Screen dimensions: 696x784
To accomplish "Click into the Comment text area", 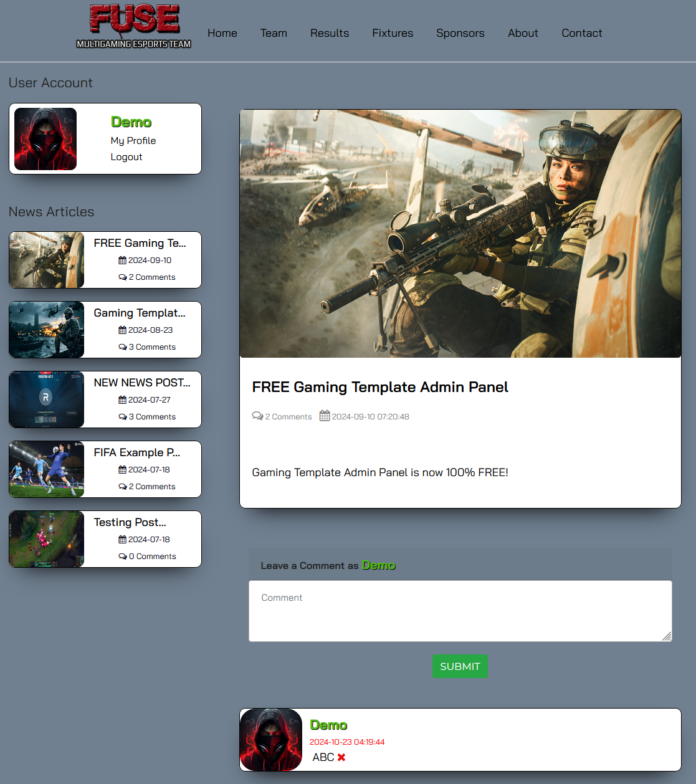I will [x=460, y=611].
